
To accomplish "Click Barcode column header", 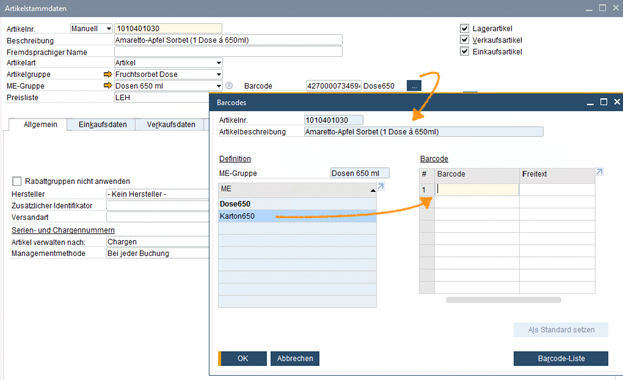I will (477, 174).
